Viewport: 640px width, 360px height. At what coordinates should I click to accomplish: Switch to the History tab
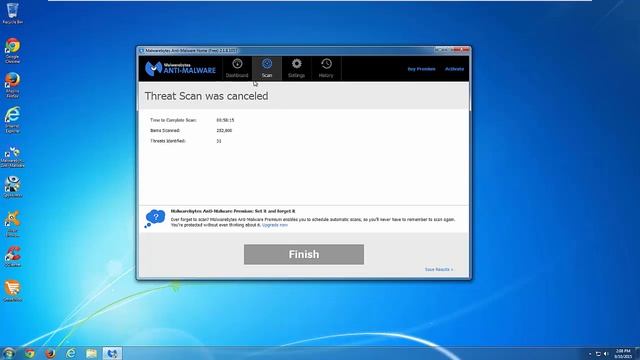pyautogui.click(x=326, y=68)
